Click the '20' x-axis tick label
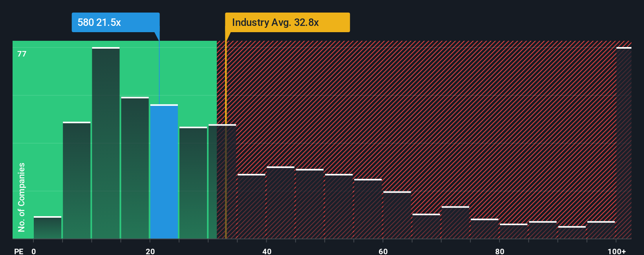 (150, 251)
